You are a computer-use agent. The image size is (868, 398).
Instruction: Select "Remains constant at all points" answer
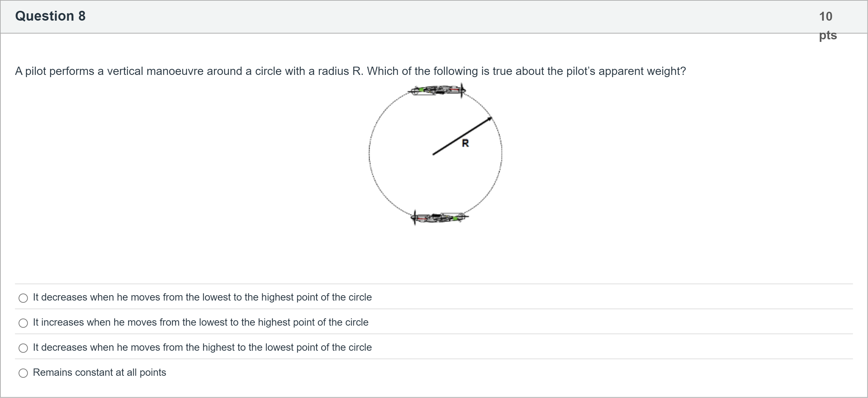coord(23,373)
